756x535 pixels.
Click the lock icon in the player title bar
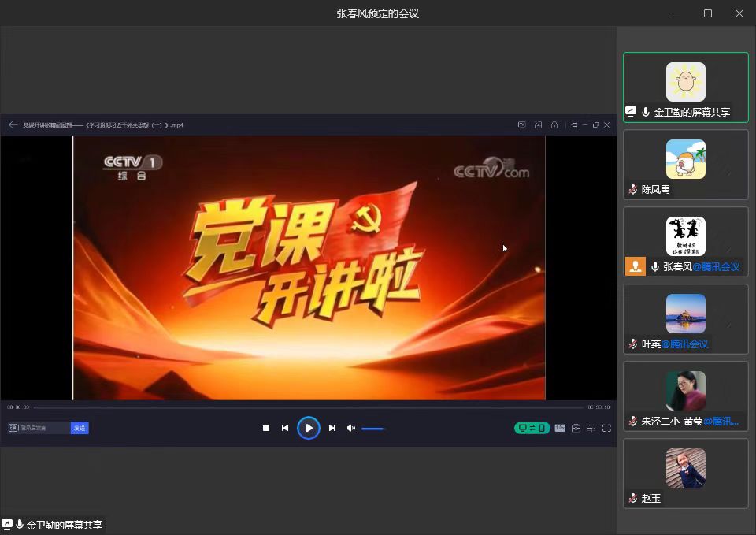(554, 125)
